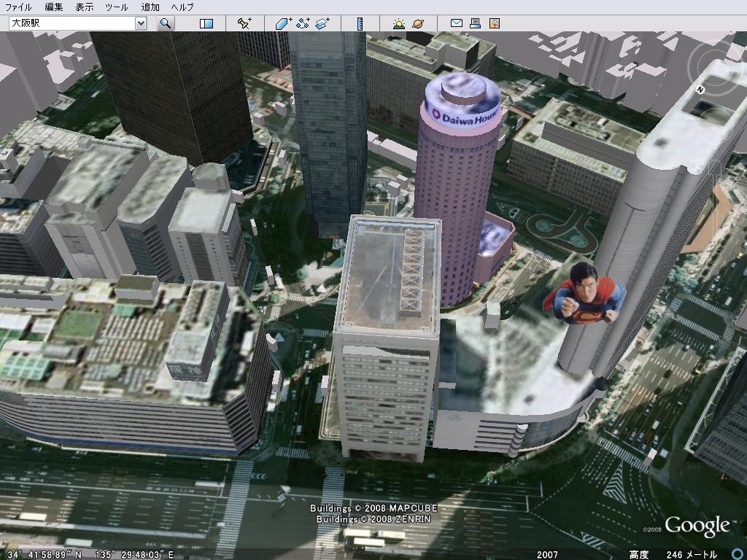The width and height of the screenshot is (747, 560).
Task: Click the streaming status indicator in status bar
Action: (x=737, y=554)
